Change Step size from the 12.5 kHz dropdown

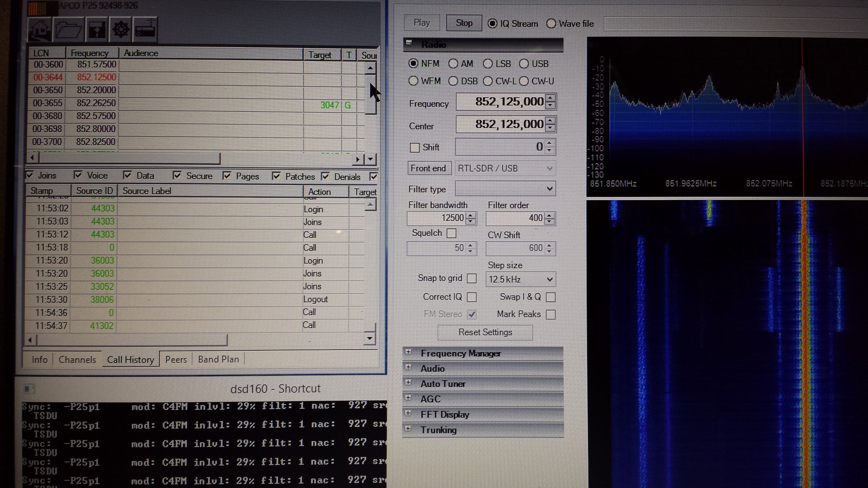pos(550,279)
